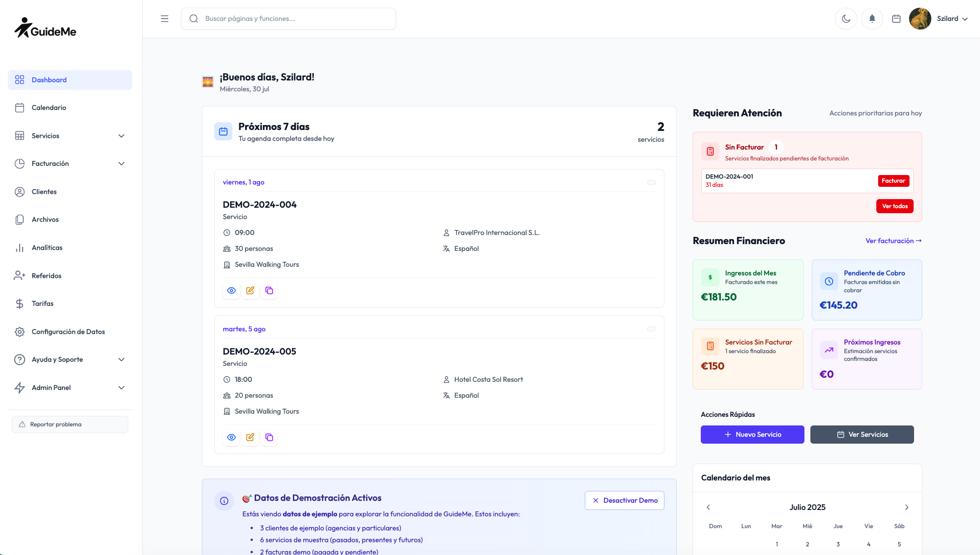980x555 pixels.
Task: Click Facturar for DEMO-2024-001
Action: pyautogui.click(x=893, y=181)
